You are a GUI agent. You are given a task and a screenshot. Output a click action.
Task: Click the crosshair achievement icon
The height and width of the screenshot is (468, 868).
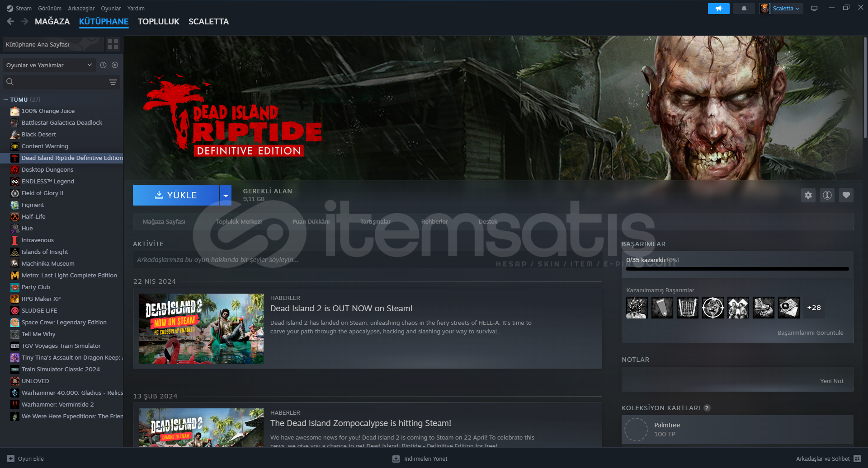712,308
